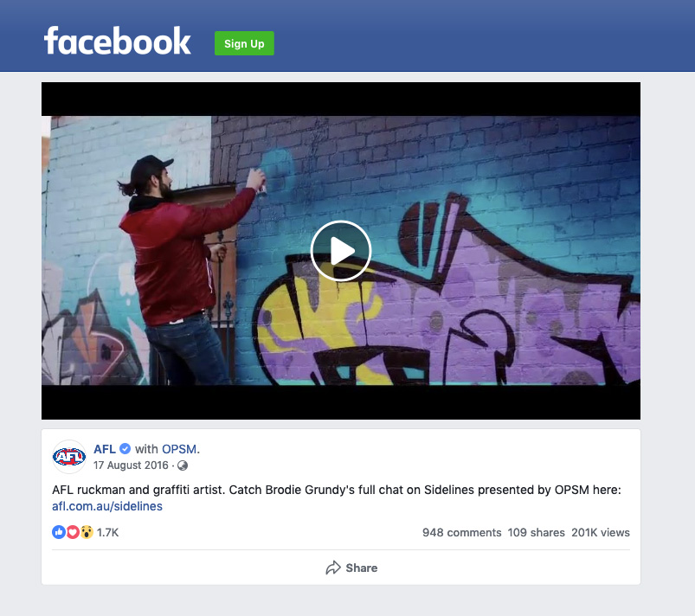Open the 17 August 2016 post timestamp

[x=131, y=465]
